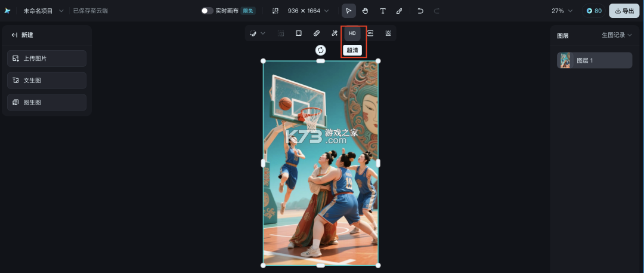This screenshot has height=273, width=644.
Task: Open the 未命名项目 project name dropdown
Action: [x=43, y=11]
